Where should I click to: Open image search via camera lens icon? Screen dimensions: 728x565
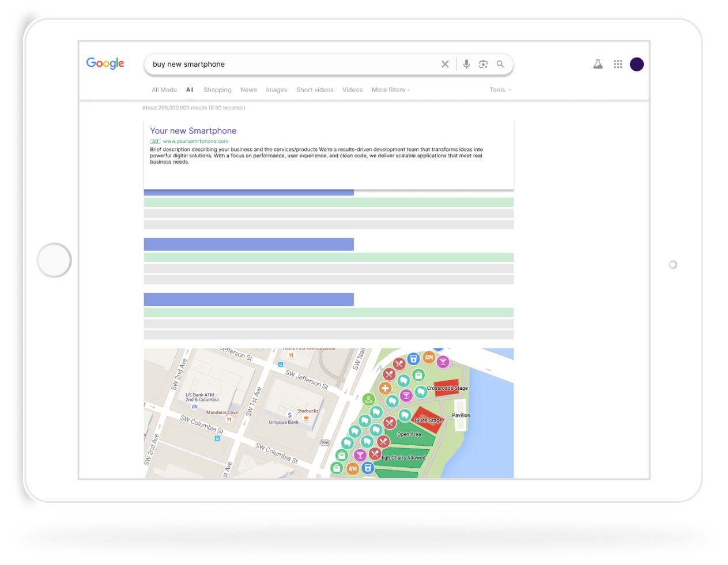pos(483,65)
